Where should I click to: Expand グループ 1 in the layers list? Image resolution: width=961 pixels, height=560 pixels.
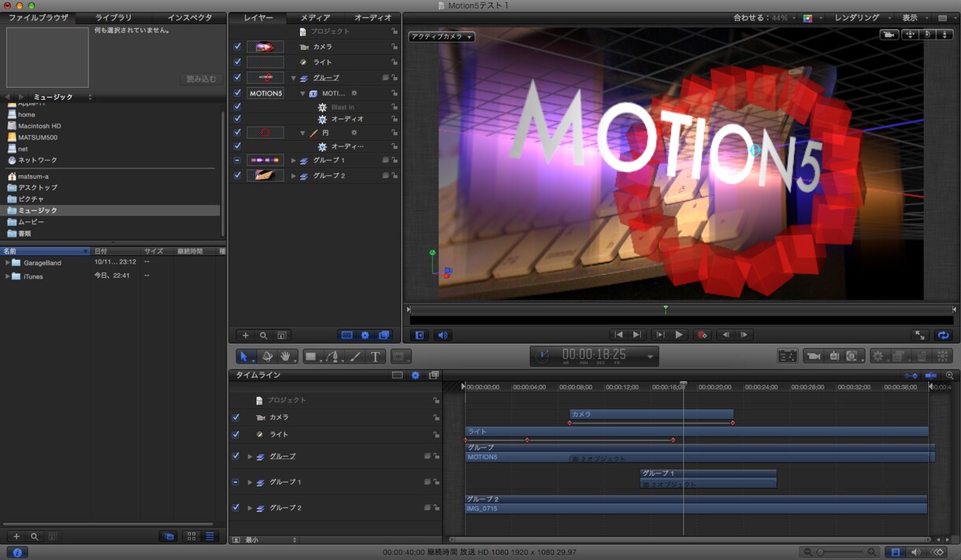(x=294, y=160)
